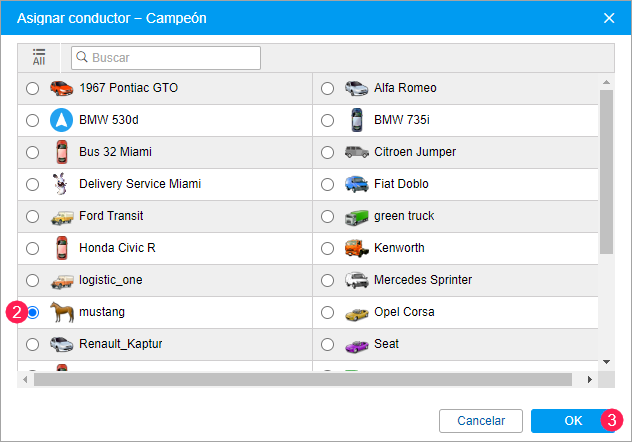
Task: Close the Asignar conductor dialog
Action: [x=609, y=18]
